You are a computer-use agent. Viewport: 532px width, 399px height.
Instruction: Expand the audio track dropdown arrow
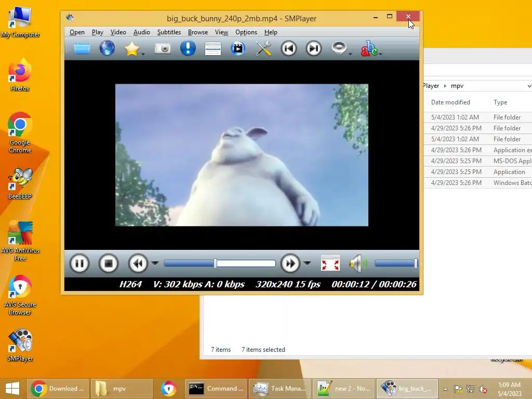tap(350, 54)
